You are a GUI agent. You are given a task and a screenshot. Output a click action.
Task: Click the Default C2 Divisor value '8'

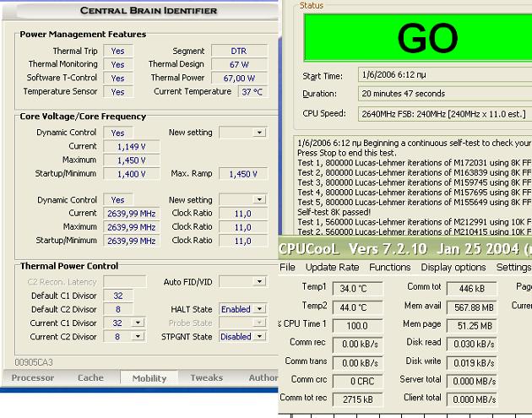point(117,309)
